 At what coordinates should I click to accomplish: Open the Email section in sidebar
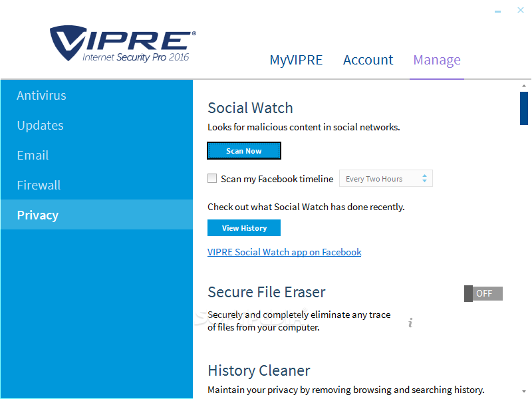point(96,155)
